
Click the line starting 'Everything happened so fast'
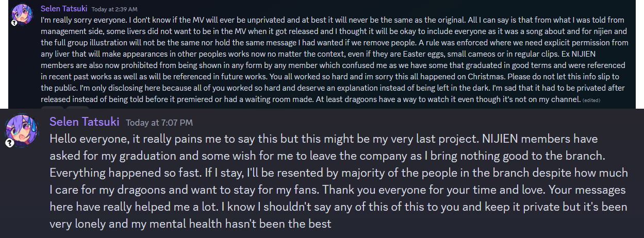coord(339,174)
